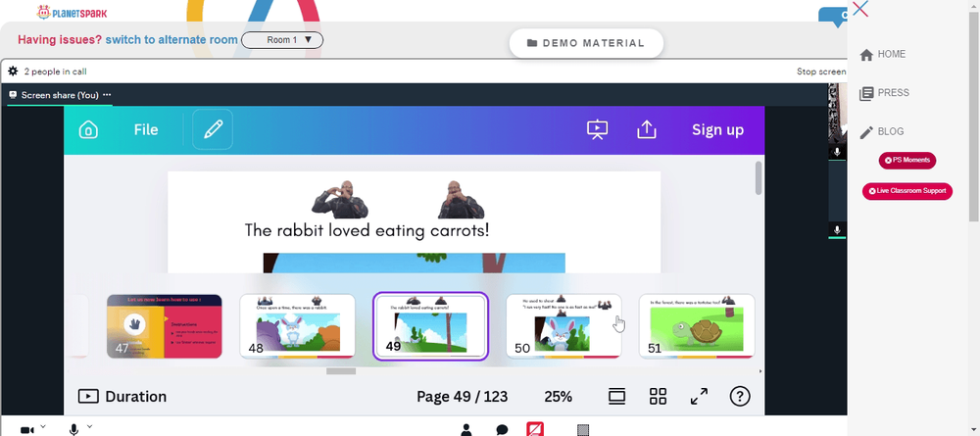
Task: Click the press newspaper icon
Action: click(x=866, y=94)
